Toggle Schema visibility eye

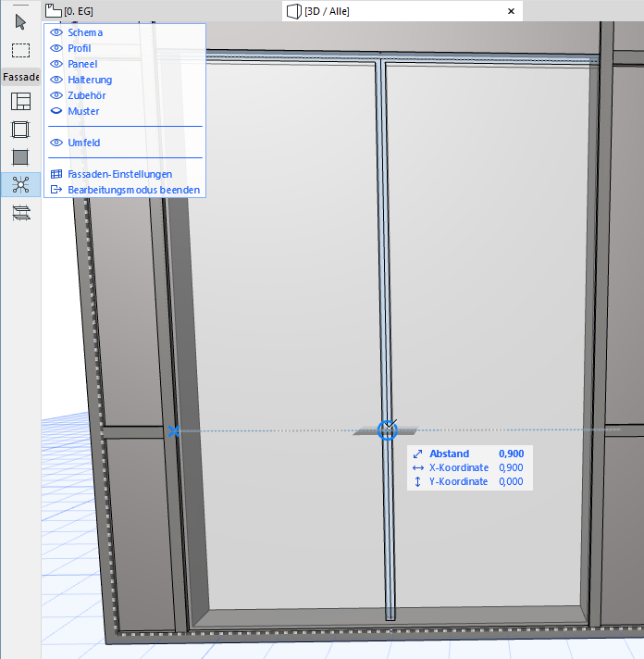(x=56, y=32)
